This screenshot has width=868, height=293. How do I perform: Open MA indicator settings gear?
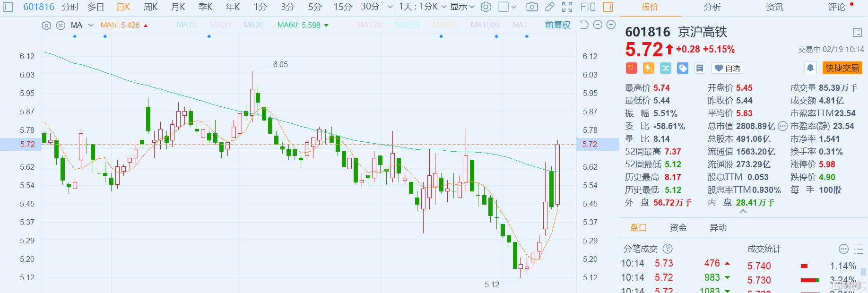[46, 26]
